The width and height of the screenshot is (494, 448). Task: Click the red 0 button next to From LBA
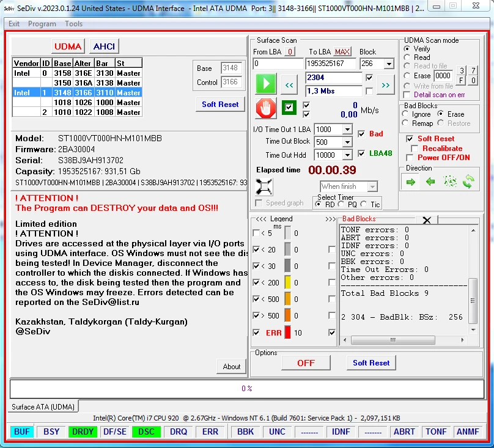coord(290,52)
